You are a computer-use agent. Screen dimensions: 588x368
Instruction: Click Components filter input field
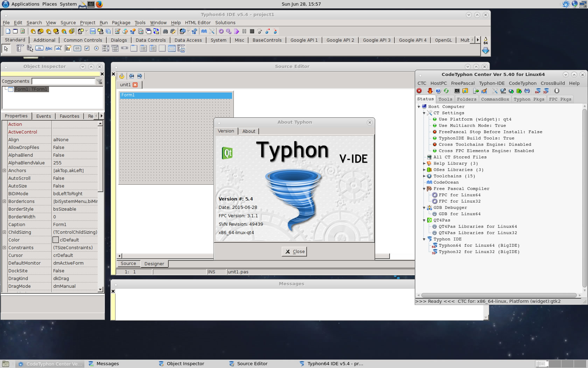point(63,81)
